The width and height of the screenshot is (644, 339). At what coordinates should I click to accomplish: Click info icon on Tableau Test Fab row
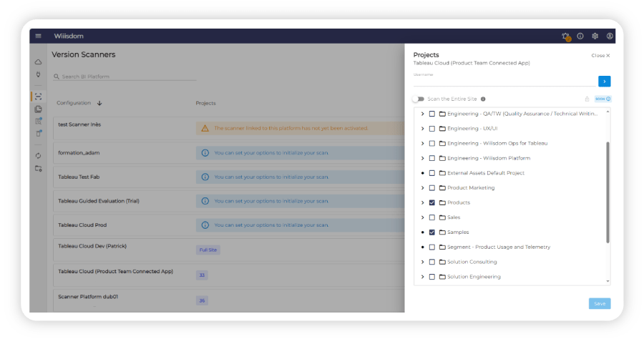pos(205,177)
